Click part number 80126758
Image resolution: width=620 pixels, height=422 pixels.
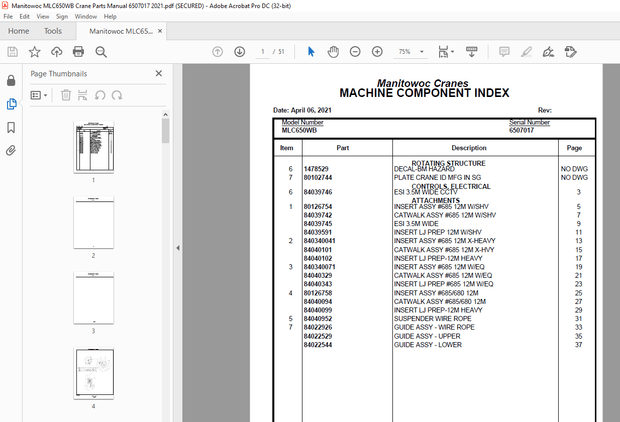tap(318, 293)
